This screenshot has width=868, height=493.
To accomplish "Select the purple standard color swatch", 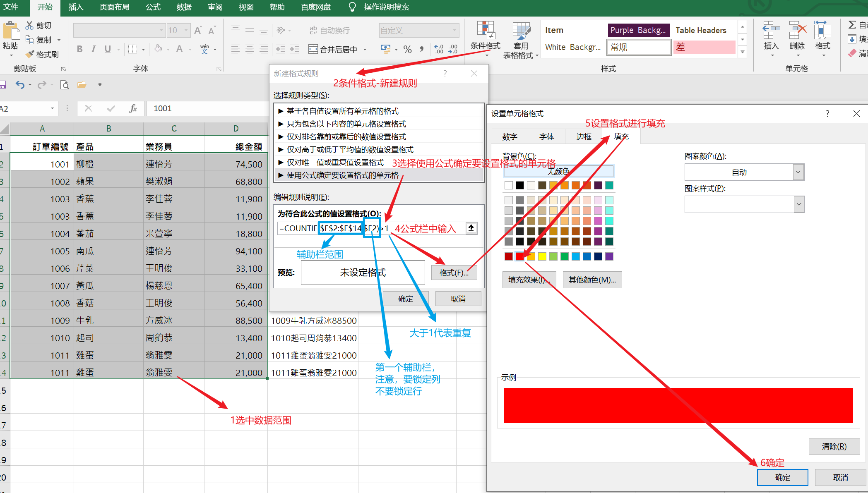I will click(x=609, y=256).
